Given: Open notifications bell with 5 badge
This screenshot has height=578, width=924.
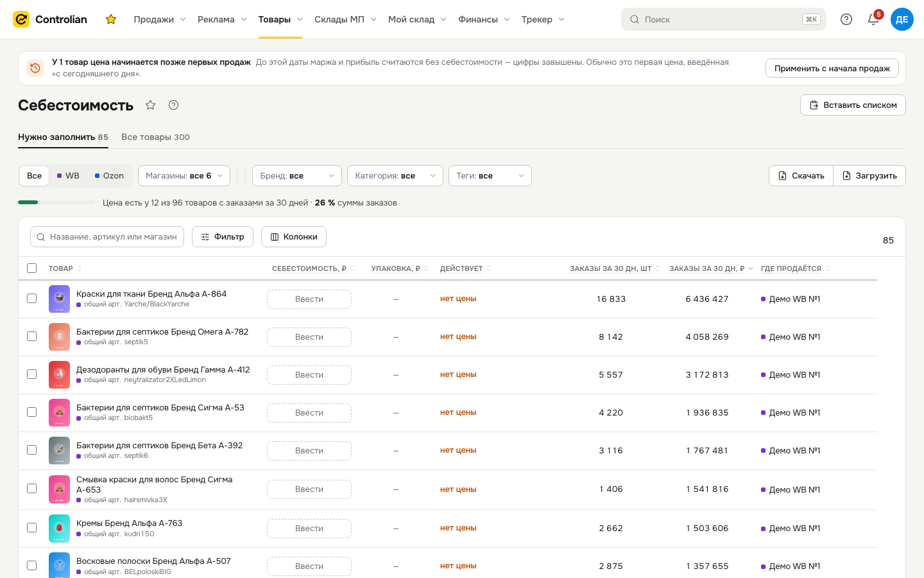Looking at the screenshot, I should pos(873,19).
